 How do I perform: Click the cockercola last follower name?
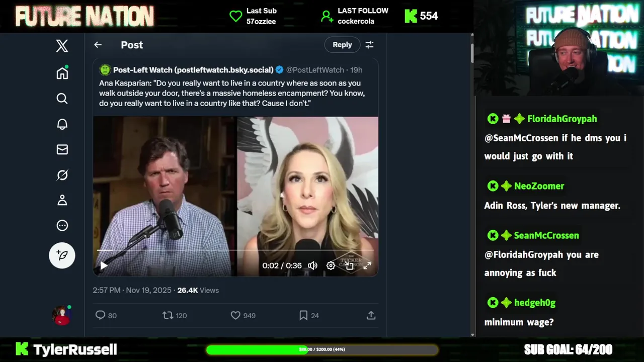(356, 21)
